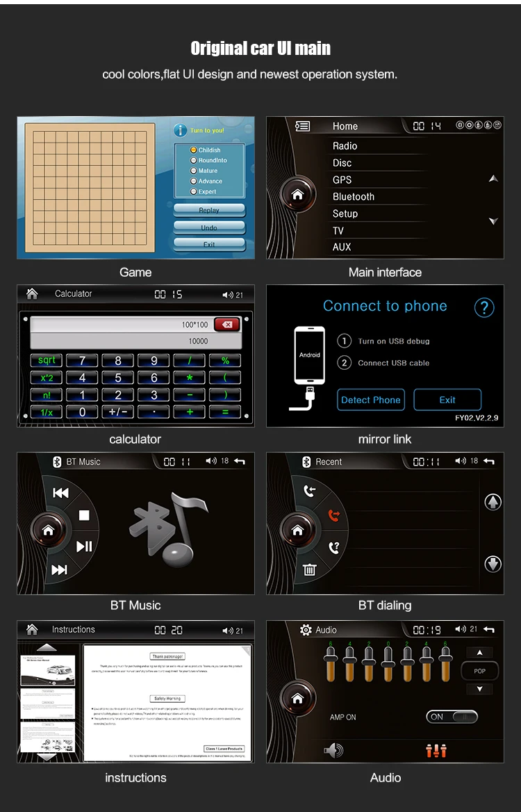Click Exit button in Game
This screenshot has height=812, width=521.
pos(209,244)
